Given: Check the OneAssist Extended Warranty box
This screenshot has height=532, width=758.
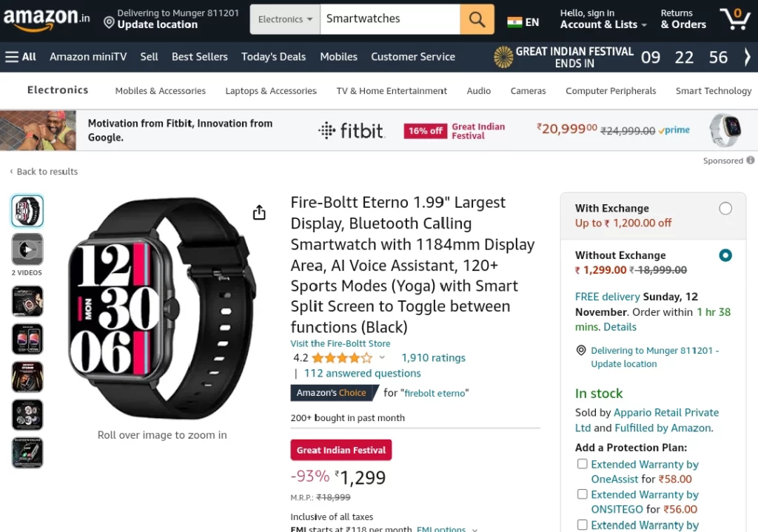Looking at the screenshot, I should click(x=583, y=464).
